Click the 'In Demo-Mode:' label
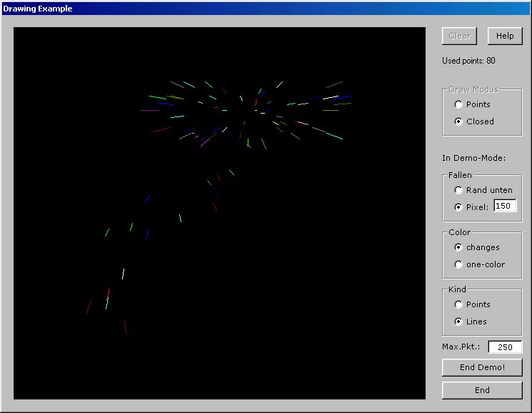 tap(473, 158)
